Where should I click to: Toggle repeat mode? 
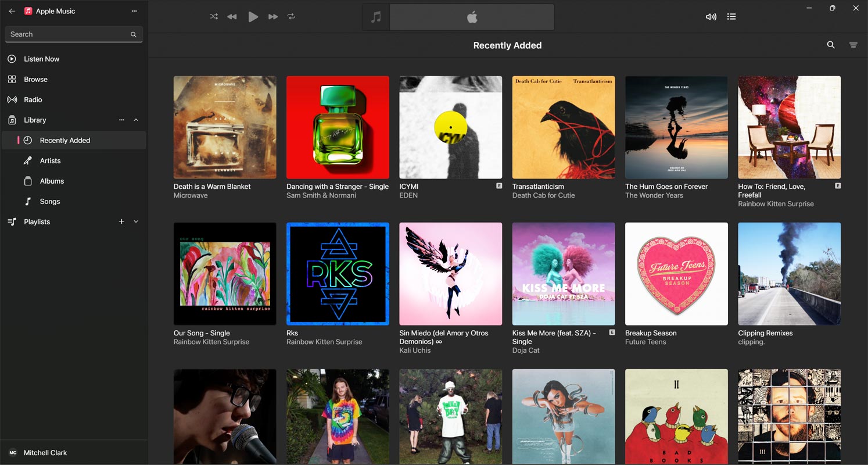point(292,17)
